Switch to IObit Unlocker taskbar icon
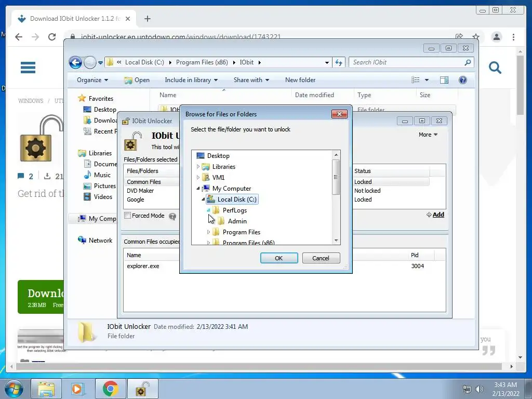 142,389
